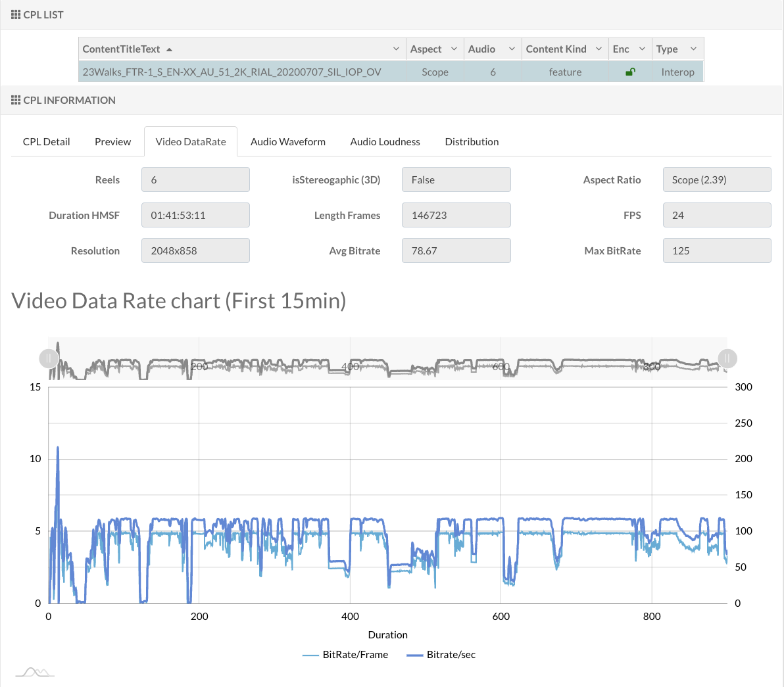Click the green unlocked padlock in Enc column

tap(629, 72)
